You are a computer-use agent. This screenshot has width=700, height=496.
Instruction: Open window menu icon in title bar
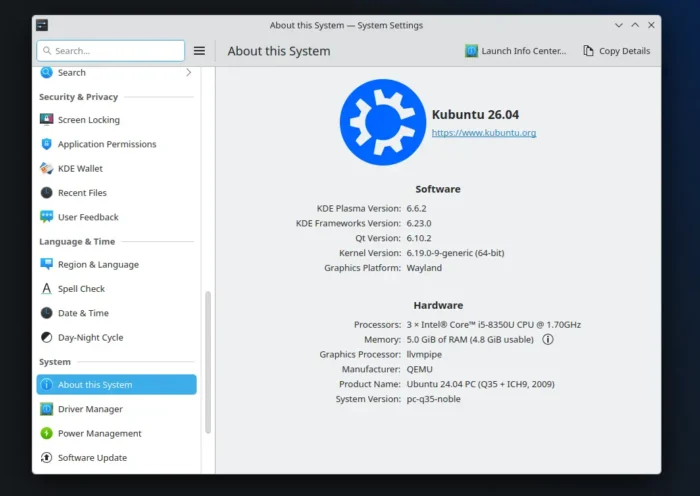click(x=41, y=25)
